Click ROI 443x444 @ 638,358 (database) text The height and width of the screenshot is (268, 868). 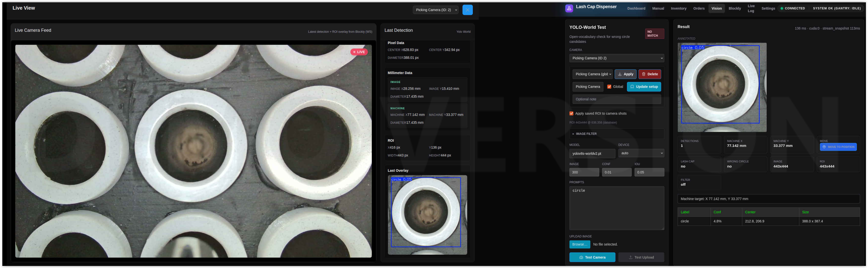(x=593, y=123)
